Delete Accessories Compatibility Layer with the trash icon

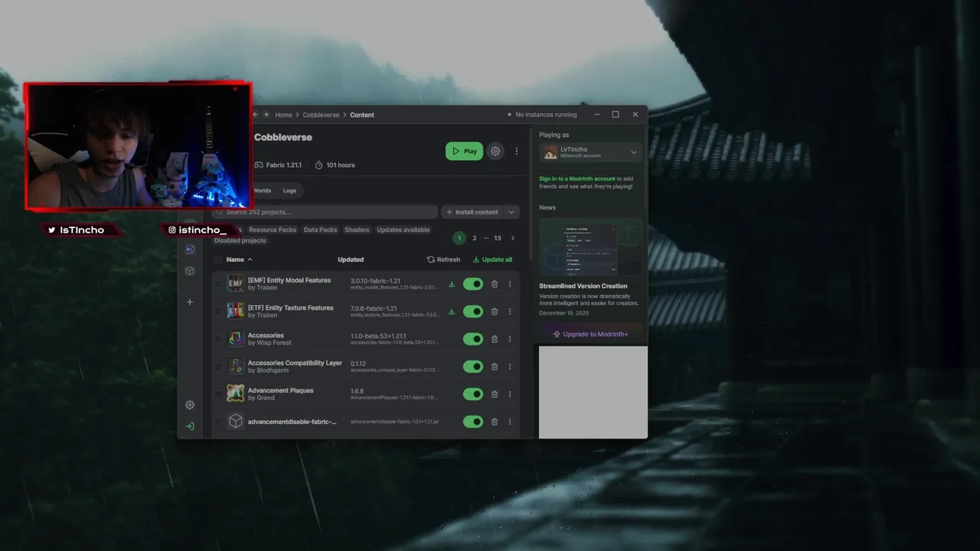tap(495, 367)
